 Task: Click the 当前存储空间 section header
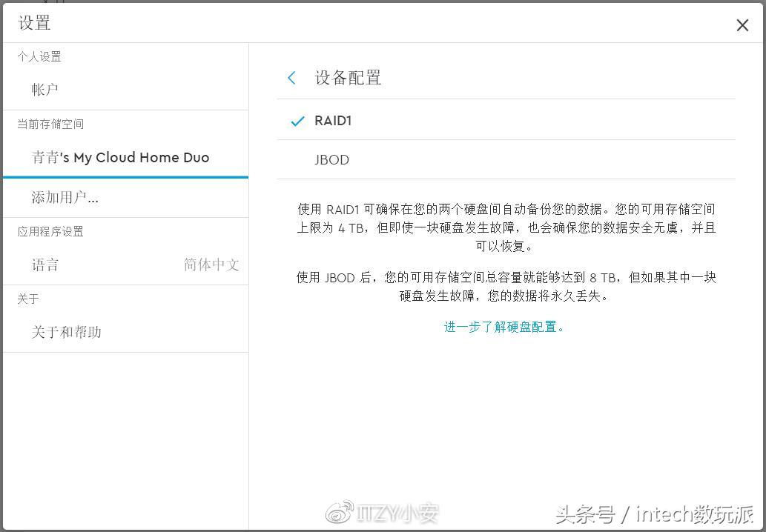(x=50, y=124)
